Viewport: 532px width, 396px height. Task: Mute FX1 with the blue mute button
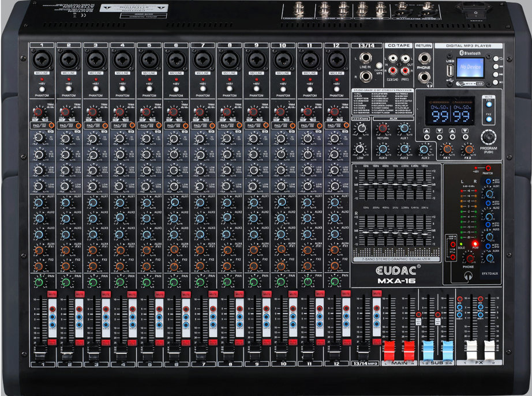tap(489, 104)
